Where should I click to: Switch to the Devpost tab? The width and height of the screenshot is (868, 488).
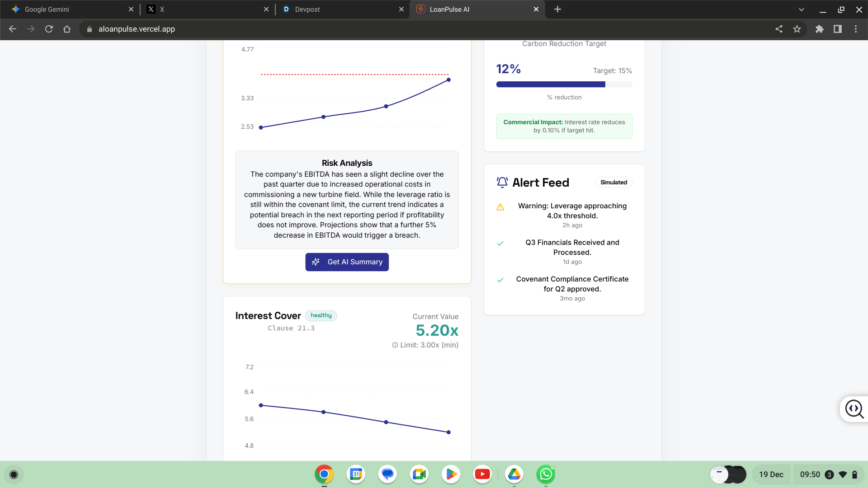click(x=339, y=9)
